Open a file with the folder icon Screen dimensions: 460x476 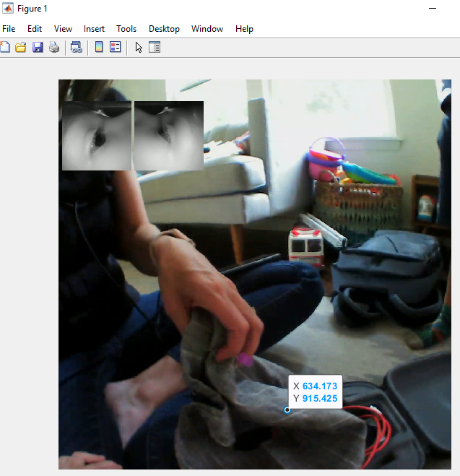click(x=21, y=48)
